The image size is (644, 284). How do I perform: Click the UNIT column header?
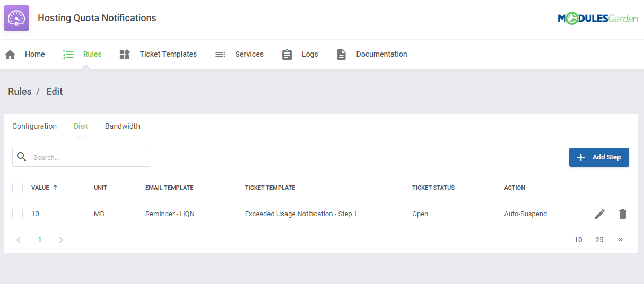click(100, 188)
